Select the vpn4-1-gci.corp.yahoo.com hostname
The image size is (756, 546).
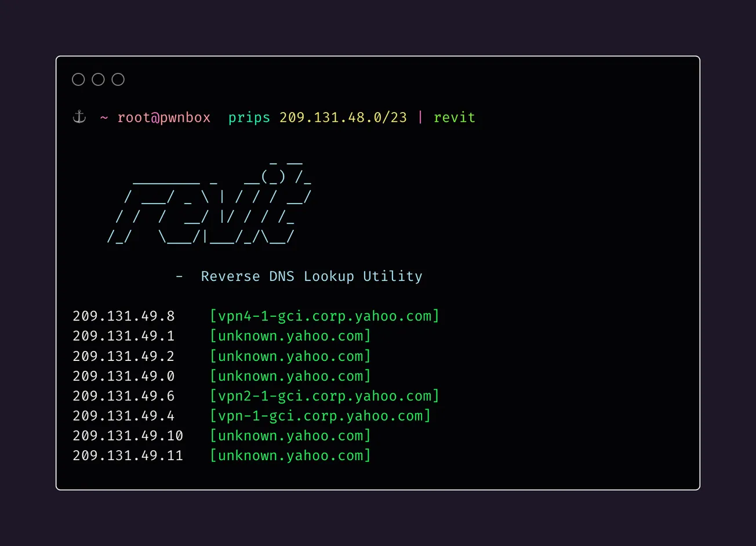(x=325, y=316)
